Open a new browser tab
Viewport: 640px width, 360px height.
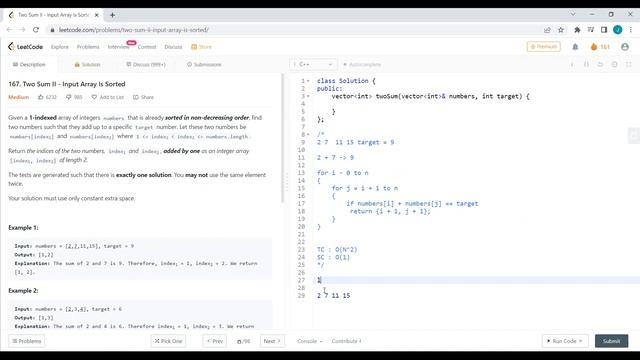pyautogui.click(x=112, y=15)
